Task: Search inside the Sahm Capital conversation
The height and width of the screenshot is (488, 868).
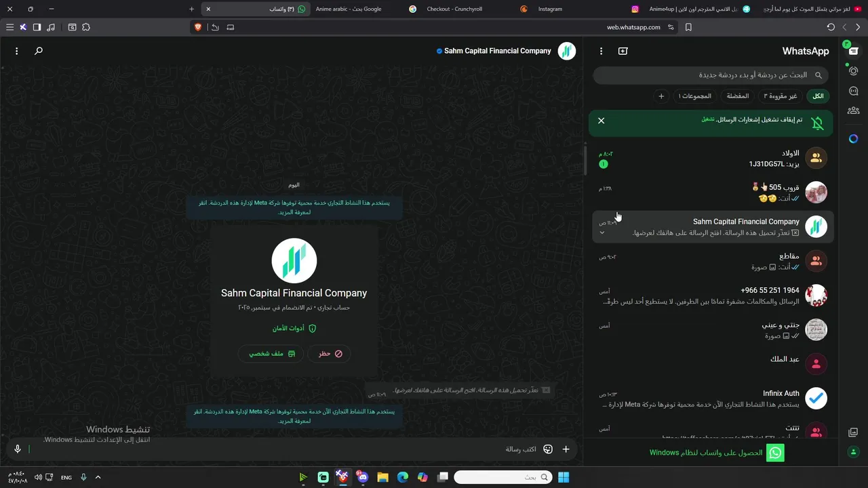Action: click(x=39, y=51)
